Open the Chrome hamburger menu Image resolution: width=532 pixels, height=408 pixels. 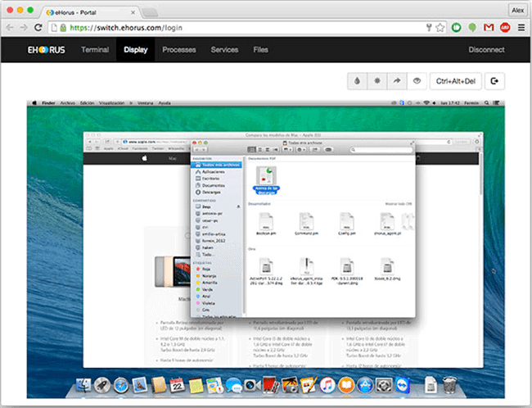[x=521, y=28]
